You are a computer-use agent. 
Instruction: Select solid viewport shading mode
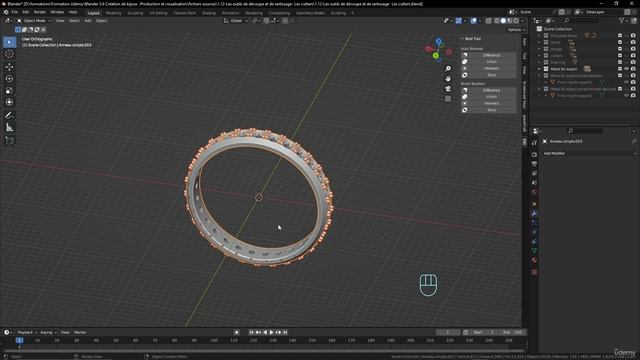pyautogui.click(x=503, y=21)
